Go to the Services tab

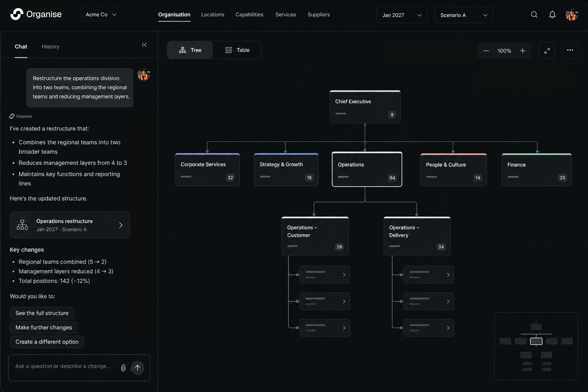point(286,15)
